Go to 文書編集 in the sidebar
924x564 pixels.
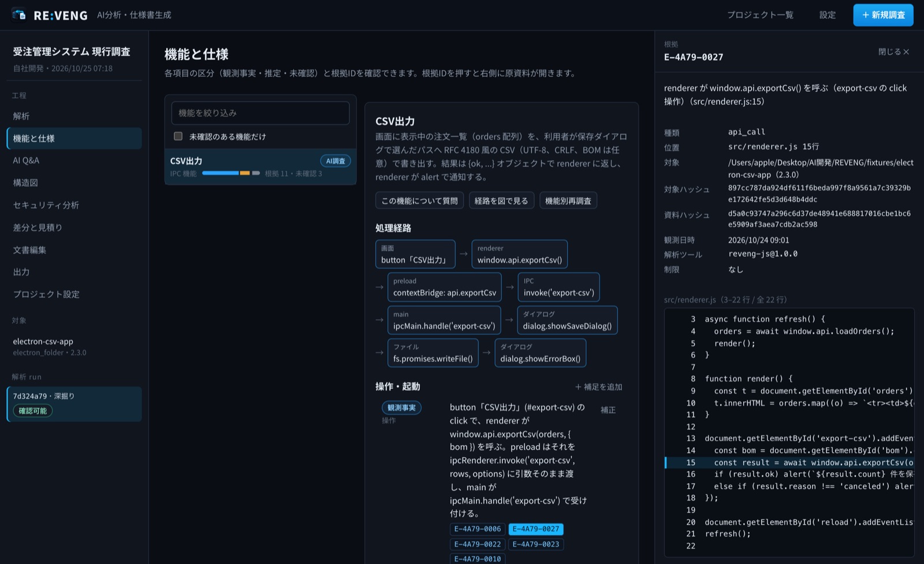(x=74, y=250)
